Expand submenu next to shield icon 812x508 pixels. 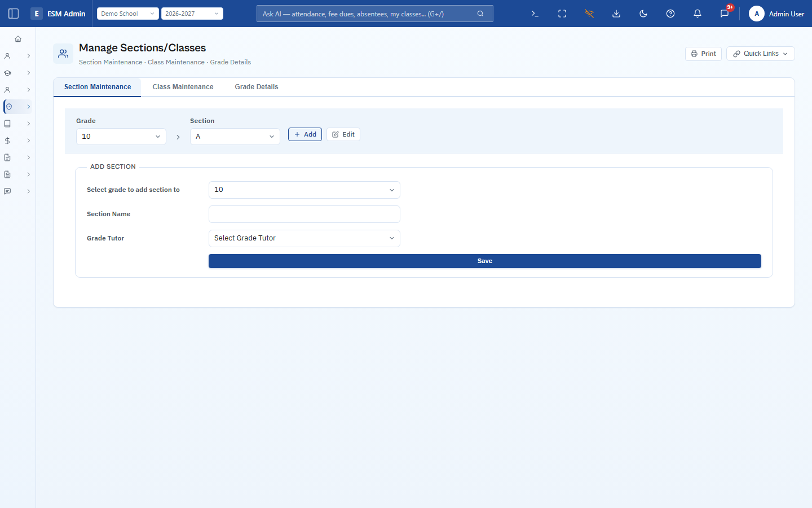point(29,107)
